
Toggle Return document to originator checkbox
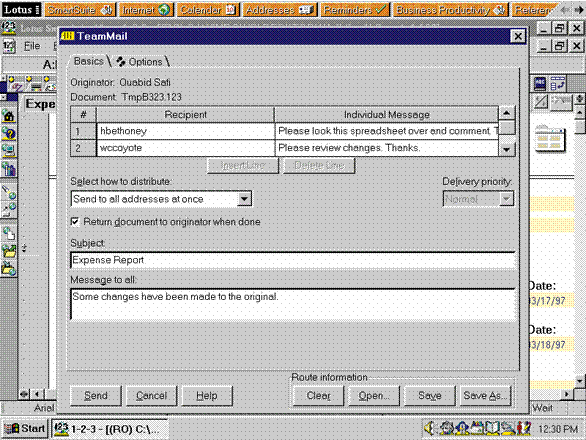75,221
